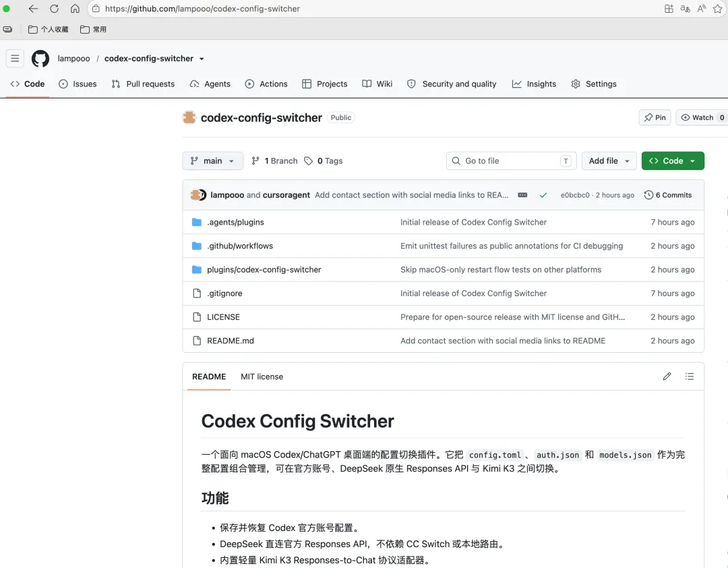This screenshot has height=568, width=728.
Task: Click the repository avatar next to the title
Action: 189,117
